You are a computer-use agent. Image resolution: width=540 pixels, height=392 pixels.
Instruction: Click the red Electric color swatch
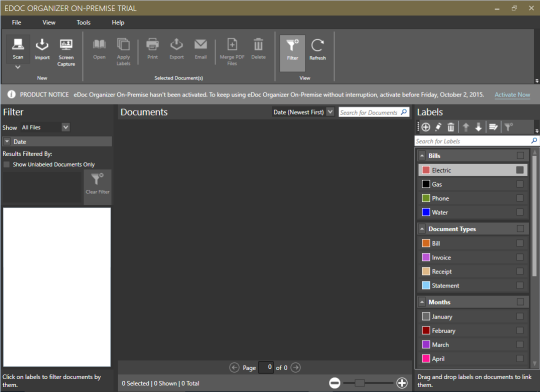tap(426, 170)
